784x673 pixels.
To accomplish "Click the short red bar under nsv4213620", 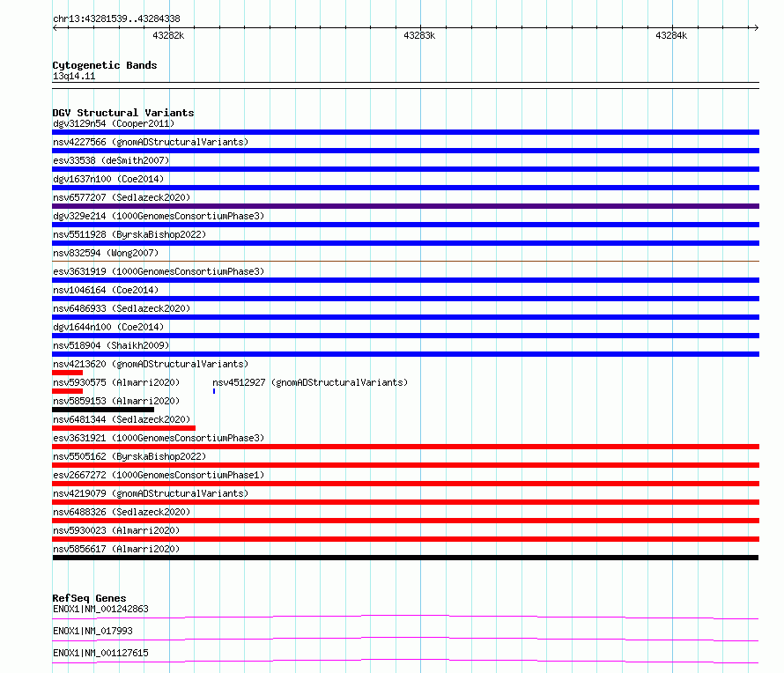I will [68, 373].
